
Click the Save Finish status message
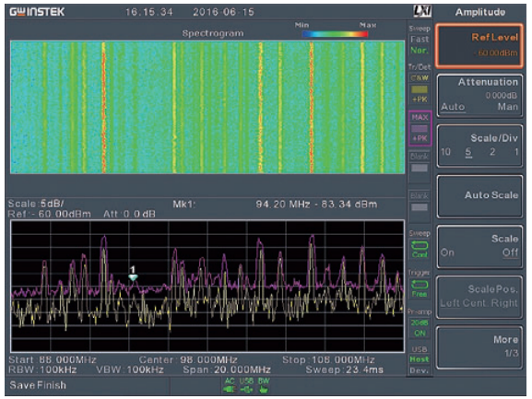tap(38, 385)
